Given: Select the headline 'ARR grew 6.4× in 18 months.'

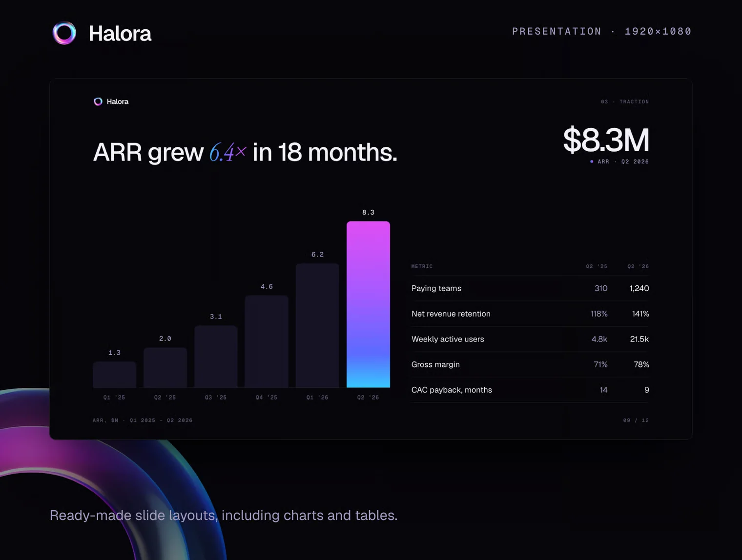Looking at the screenshot, I should 245,152.
